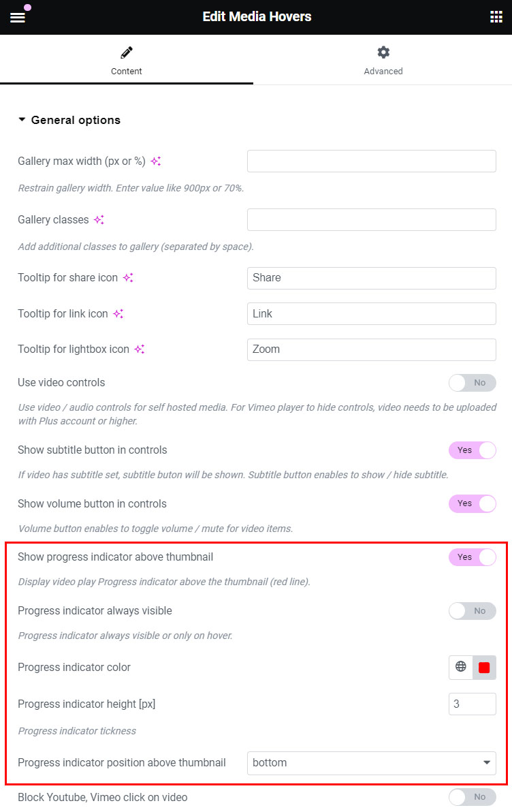Open Progress indicator position dropdown
This screenshot has width=512, height=812.
(x=371, y=763)
